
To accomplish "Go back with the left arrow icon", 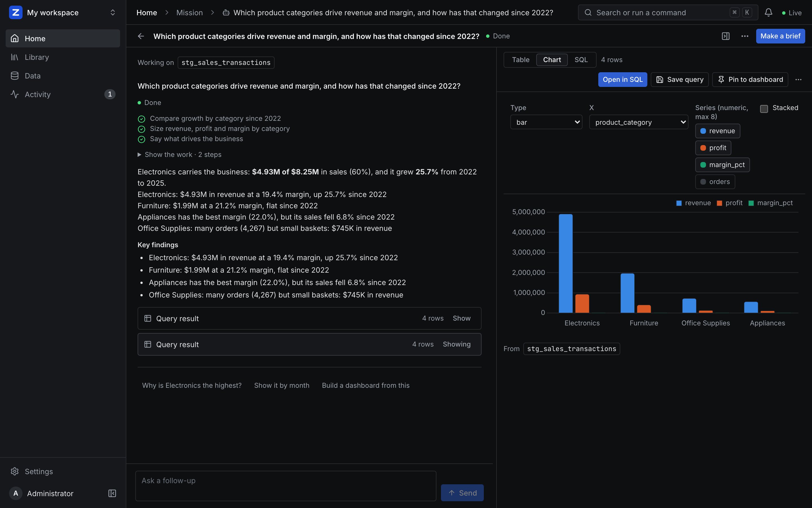I will [x=141, y=36].
